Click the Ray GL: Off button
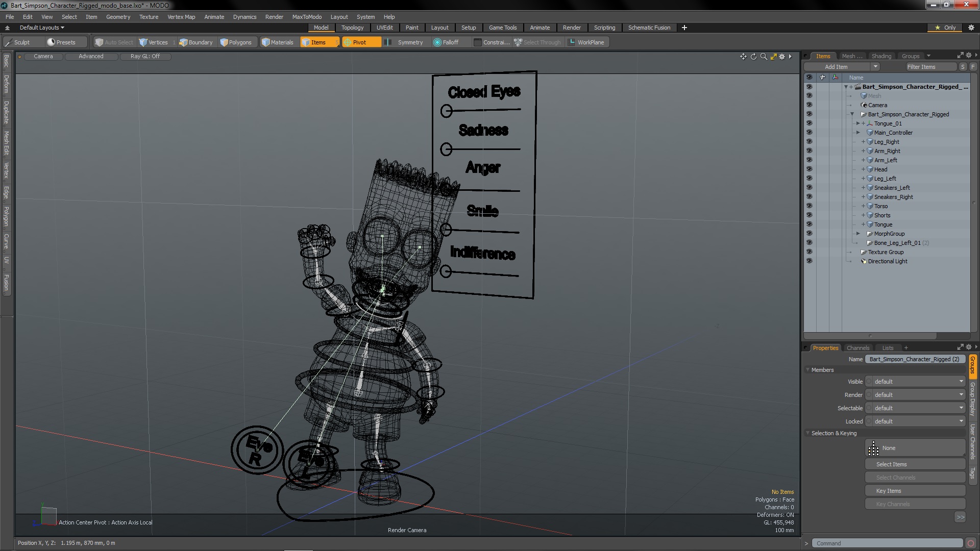980x551 pixels. click(145, 57)
